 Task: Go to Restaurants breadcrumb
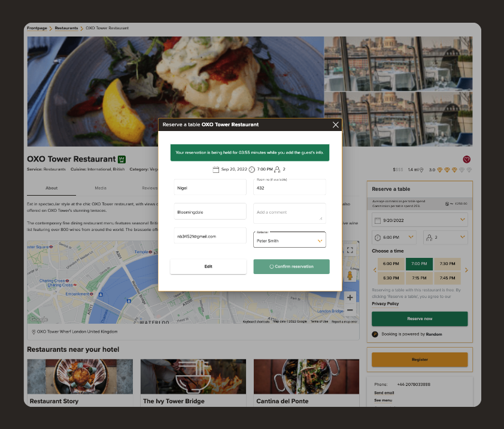66,28
